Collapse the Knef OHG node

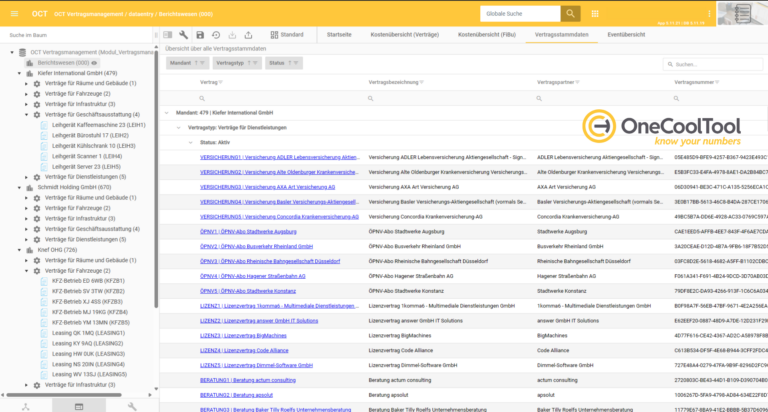20,250
